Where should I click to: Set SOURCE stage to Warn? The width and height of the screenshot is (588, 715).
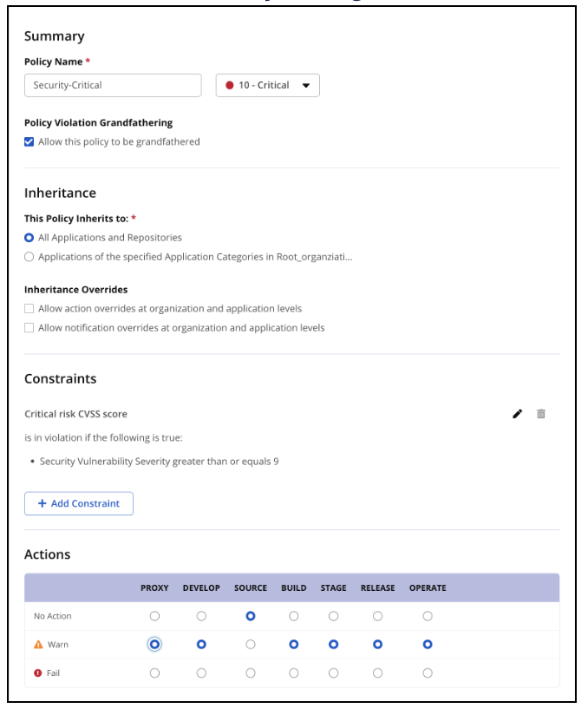coord(251,645)
